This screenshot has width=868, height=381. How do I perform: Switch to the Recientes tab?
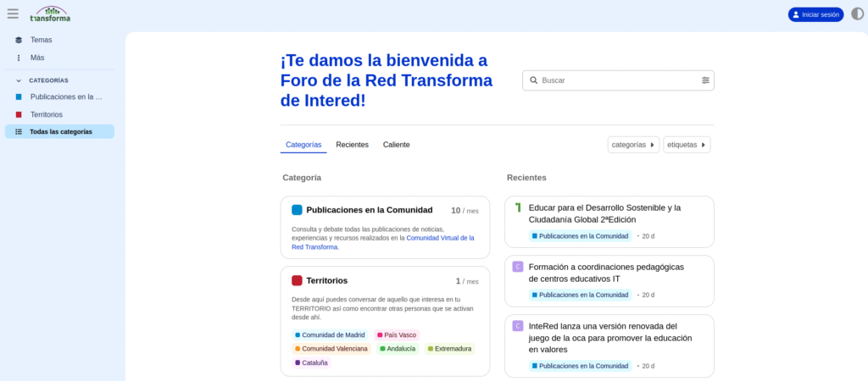tap(352, 145)
